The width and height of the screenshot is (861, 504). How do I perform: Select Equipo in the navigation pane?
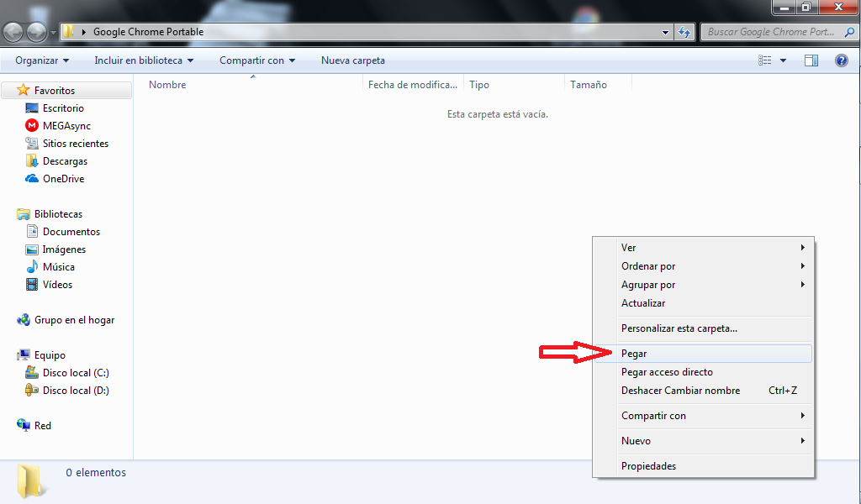50,355
